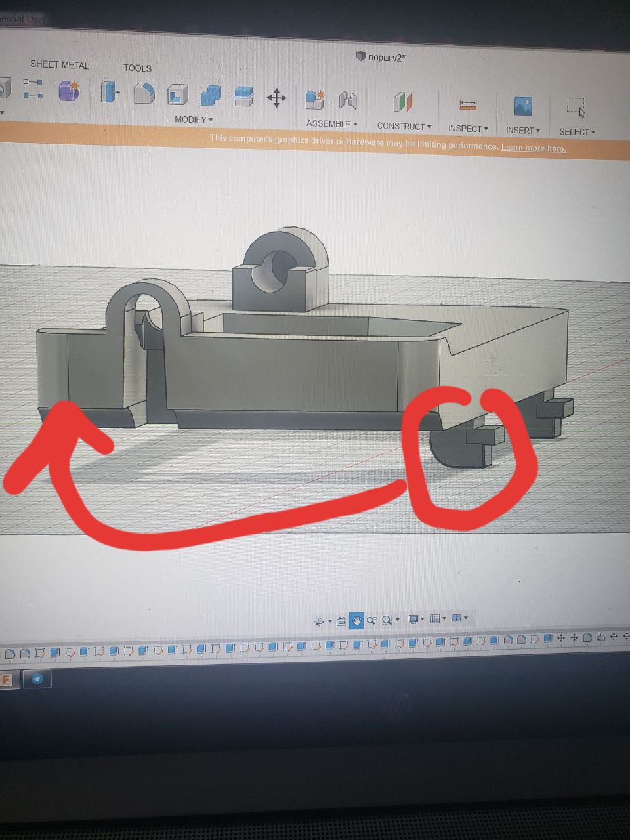Click the Zoom Window/Fit icon
This screenshot has width=630, height=840.
387,619
